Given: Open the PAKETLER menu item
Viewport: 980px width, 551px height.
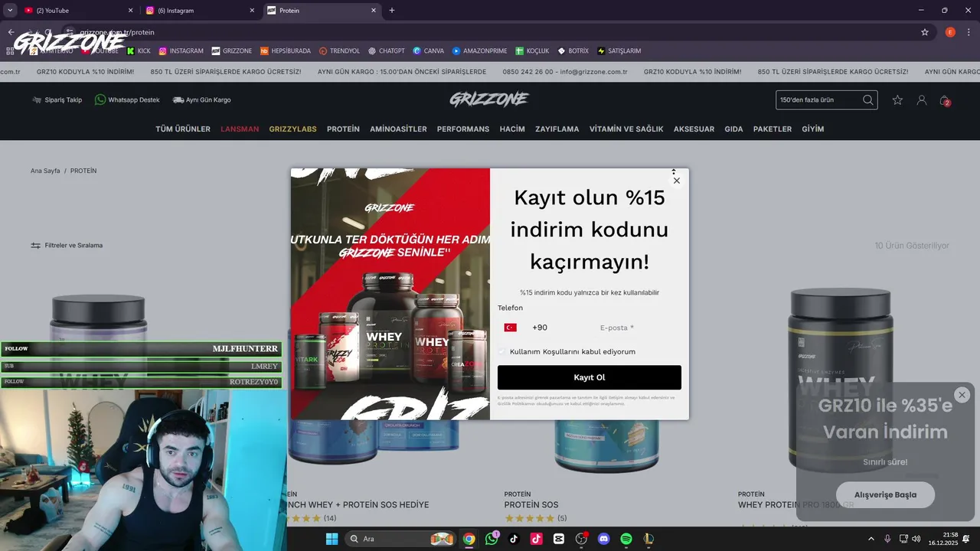Looking at the screenshot, I should 773,129.
